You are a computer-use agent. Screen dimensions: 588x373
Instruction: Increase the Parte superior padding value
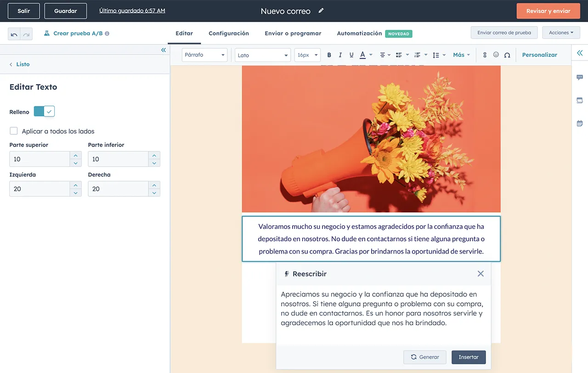[76, 156]
